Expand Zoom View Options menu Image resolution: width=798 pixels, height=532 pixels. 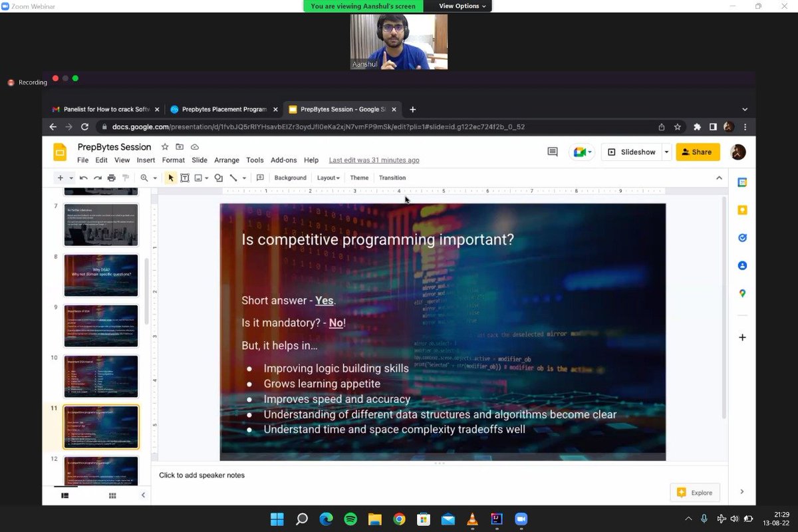[x=462, y=6]
